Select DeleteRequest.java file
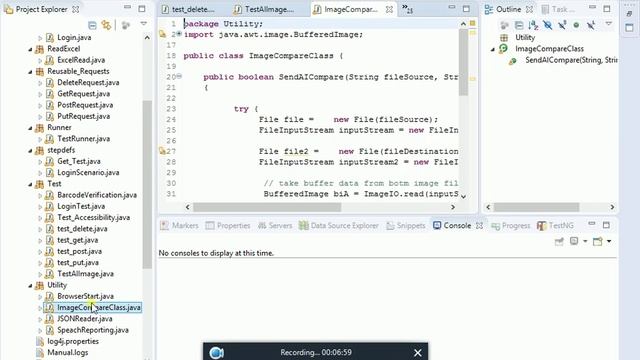 88,82
